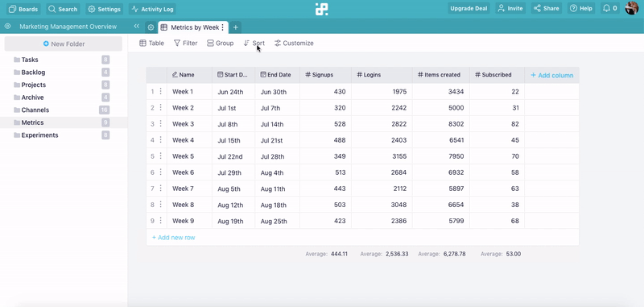Open the Activity Log
The width and height of the screenshot is (644, 307).
[152, 9]
